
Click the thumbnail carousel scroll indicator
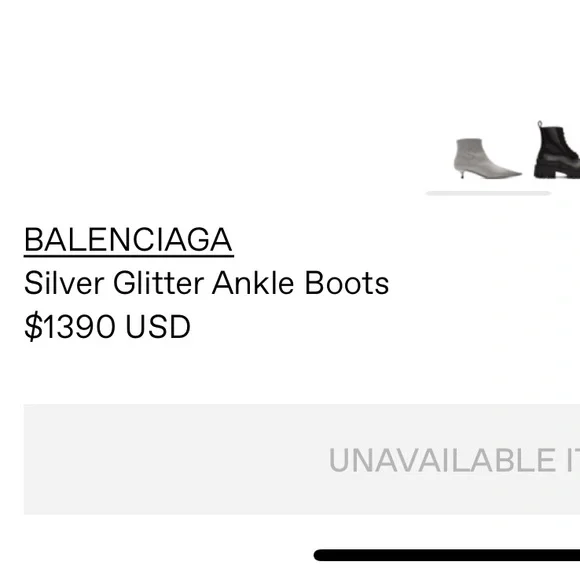coord(488,193)
